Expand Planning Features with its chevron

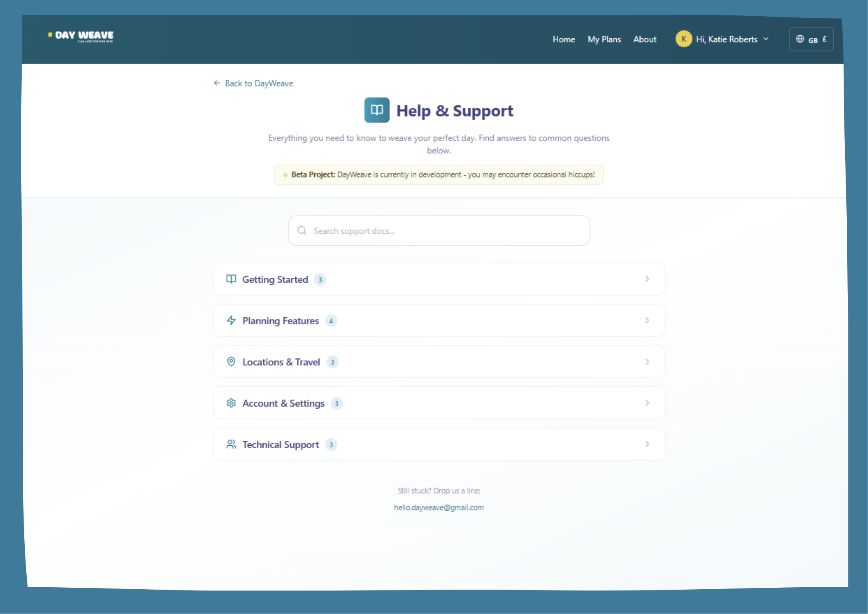(x=647, y=320)
